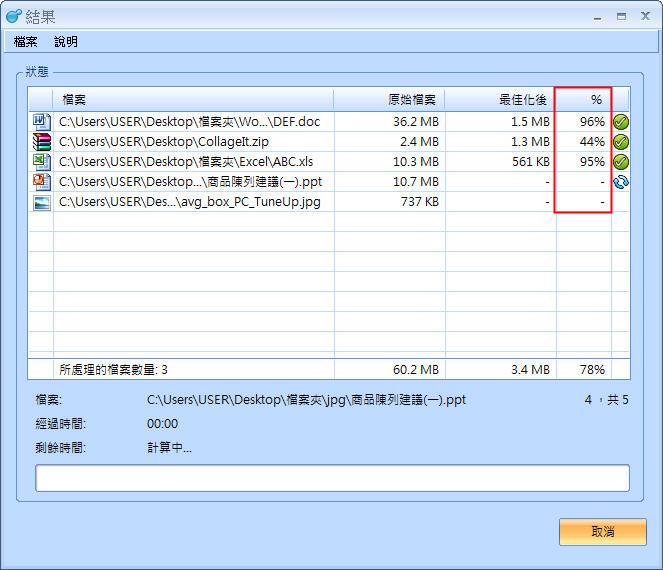Sort by the 最佳化後 column header
Image resolution: width=663 pixels, height=570 pixels.
coord(500,100)
